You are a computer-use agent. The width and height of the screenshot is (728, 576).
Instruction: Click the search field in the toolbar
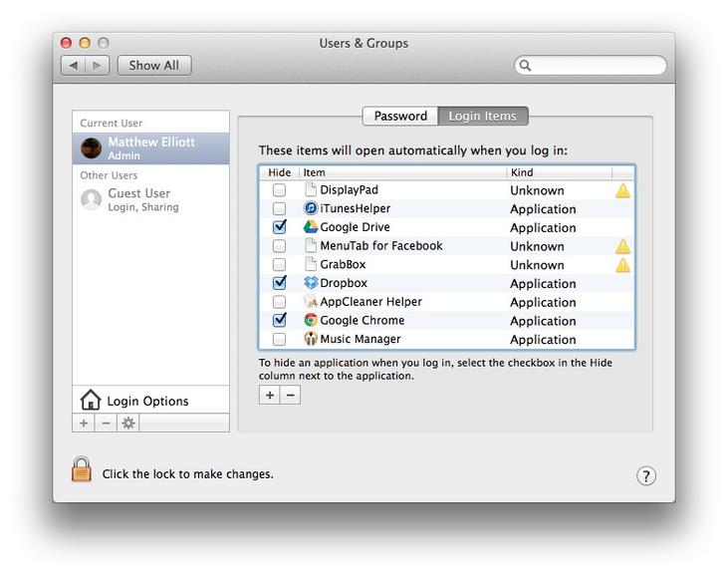[591, 65]
